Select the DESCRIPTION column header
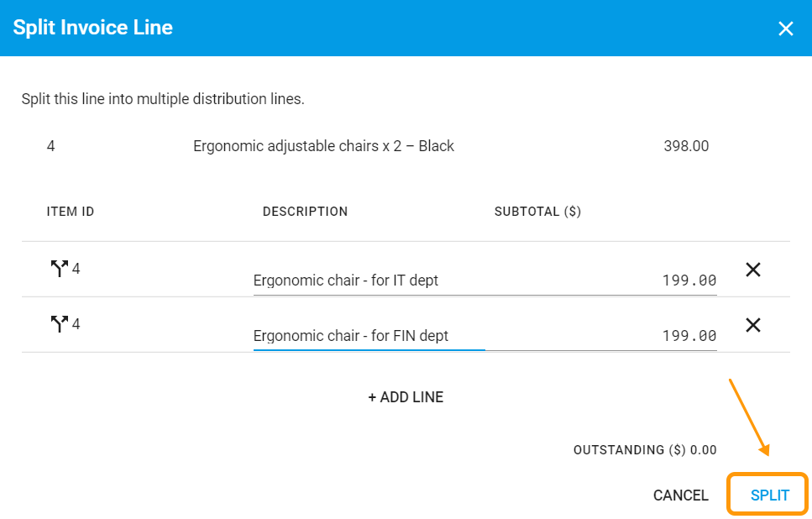The width and height of the screenshot is (812, 519). click(x=305, y=211)
